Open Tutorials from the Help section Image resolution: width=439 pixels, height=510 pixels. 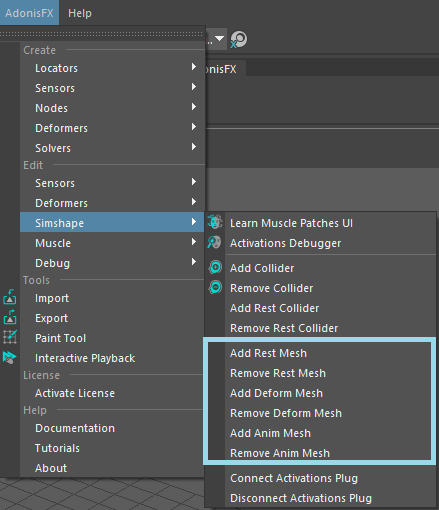[112, 448]
